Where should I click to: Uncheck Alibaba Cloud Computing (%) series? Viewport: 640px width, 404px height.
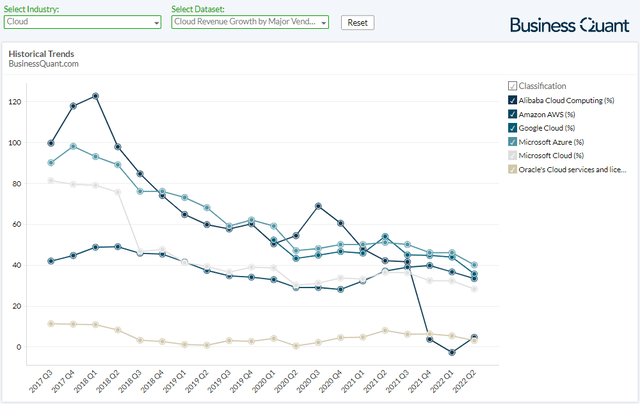(513, 100)
